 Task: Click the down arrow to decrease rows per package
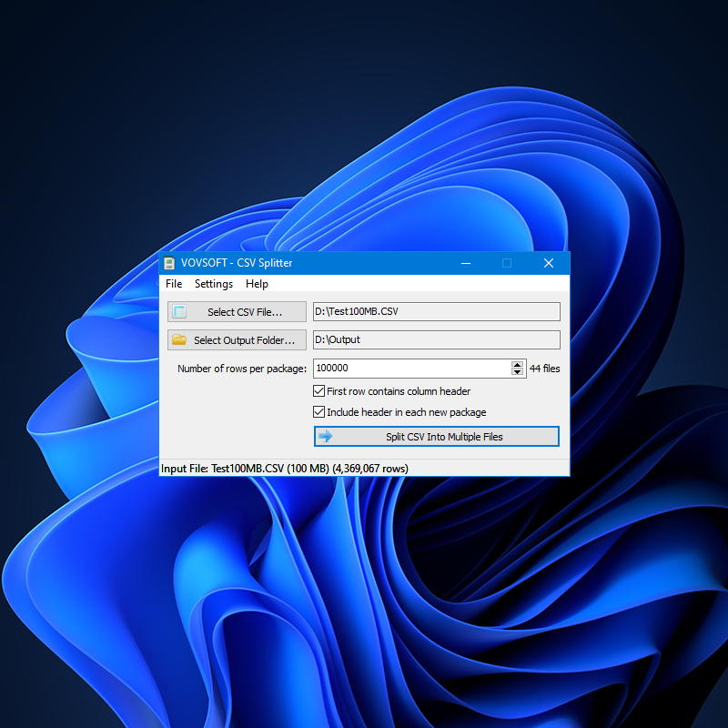click(515, 372)
